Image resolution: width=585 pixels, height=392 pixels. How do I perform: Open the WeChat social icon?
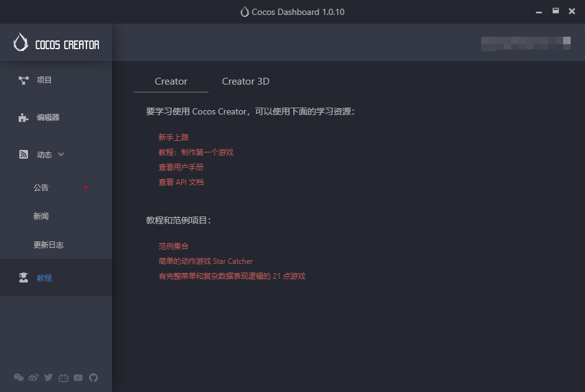tap(18, 378)
